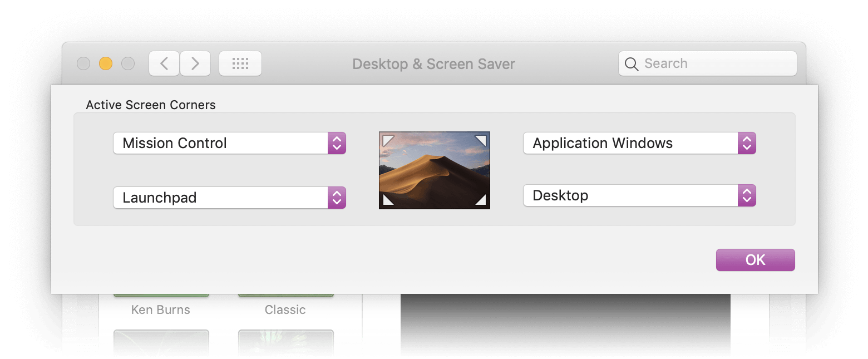Click the Active Screen Corners heading

tap(151, 105)
